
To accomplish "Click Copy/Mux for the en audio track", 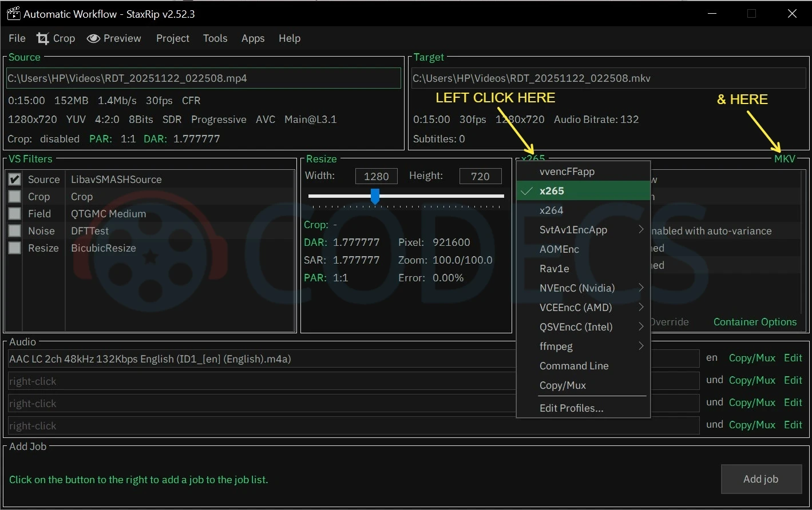I will coord(752,358).
